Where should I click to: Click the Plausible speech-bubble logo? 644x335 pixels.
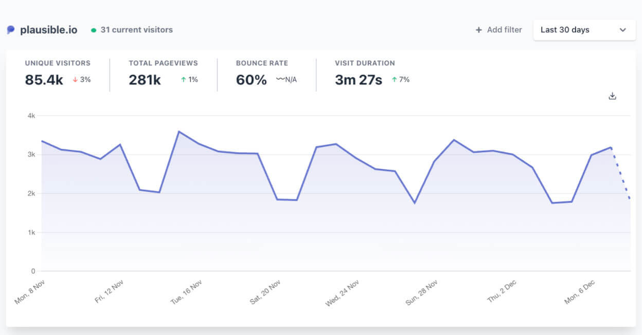[x=10, y=29]
